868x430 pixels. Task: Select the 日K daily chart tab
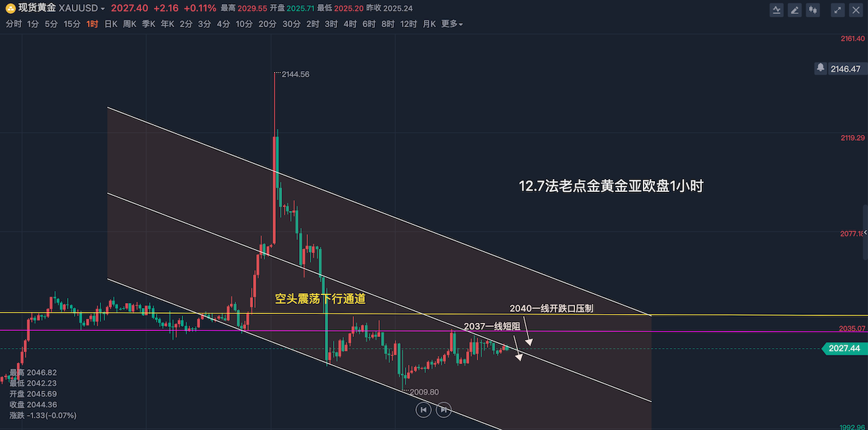click(x=111, y=24)
